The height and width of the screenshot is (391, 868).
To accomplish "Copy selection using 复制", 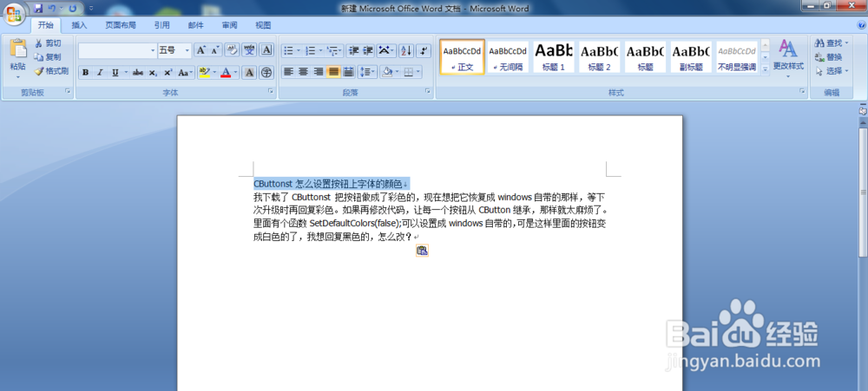I will click(48, 57).
